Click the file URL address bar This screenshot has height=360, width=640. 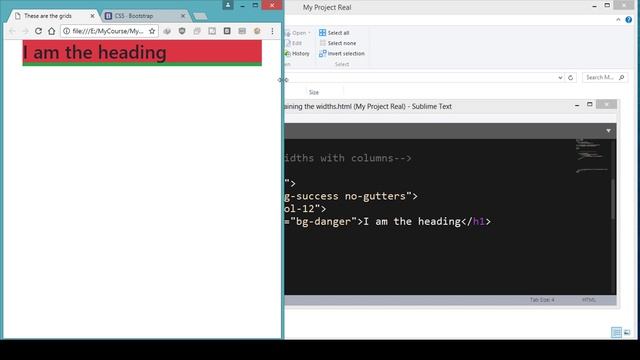[x=108, y=31]
